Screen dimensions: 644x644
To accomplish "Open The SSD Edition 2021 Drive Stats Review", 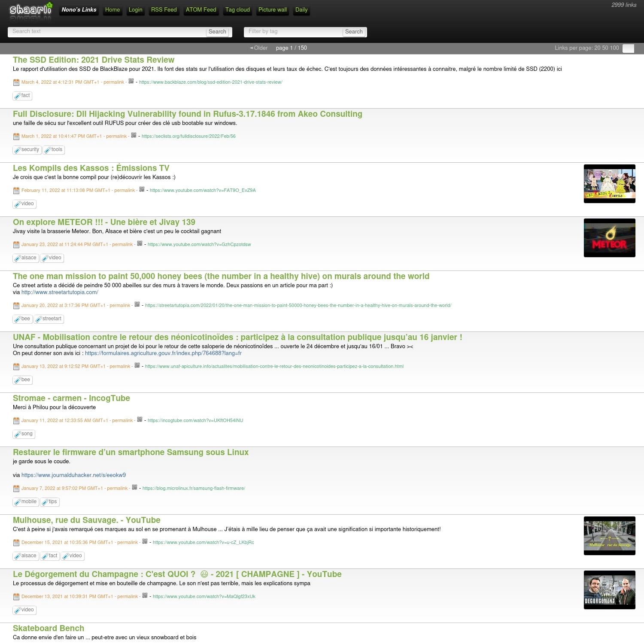I will pyautogui.click(x=94, y=60).
